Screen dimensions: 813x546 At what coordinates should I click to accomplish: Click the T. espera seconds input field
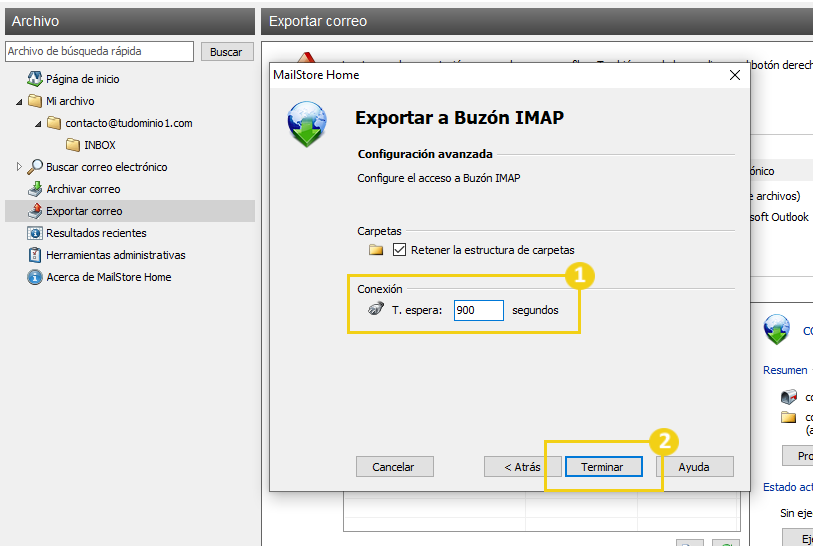click(479, 310)
